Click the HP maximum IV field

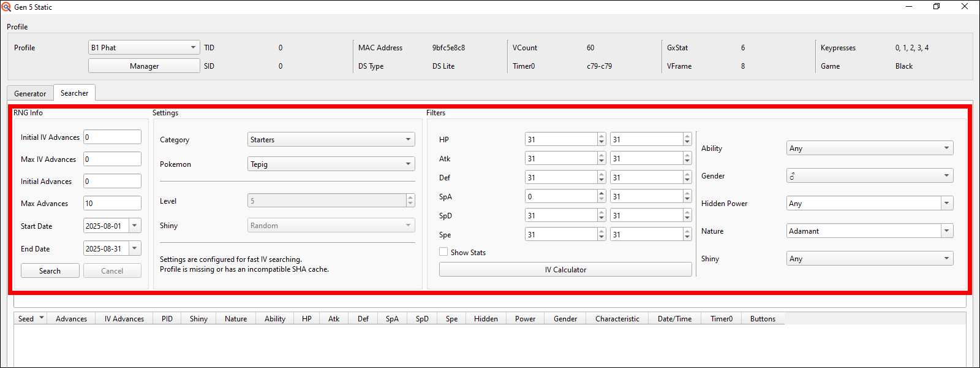[646, 139]
